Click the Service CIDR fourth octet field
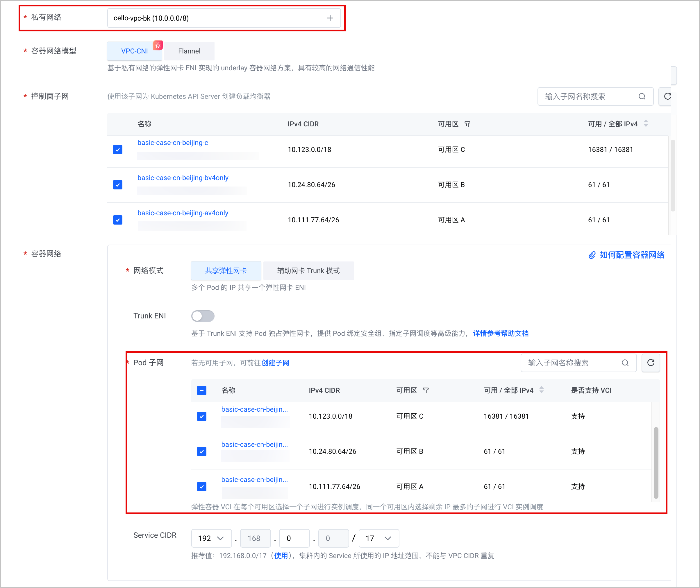Screen dimensions: 700x588 tap(334, 538)
